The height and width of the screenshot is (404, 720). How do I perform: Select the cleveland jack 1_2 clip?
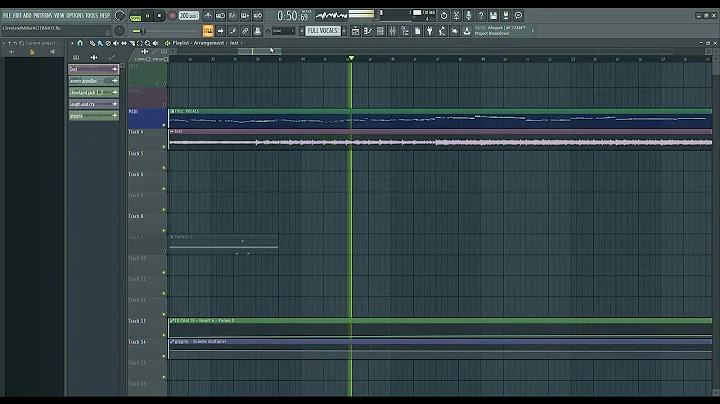point(94,92)
